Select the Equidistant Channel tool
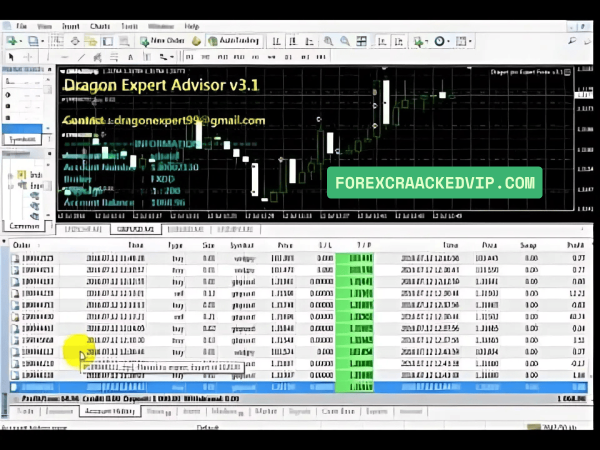 tap(98, 57)
